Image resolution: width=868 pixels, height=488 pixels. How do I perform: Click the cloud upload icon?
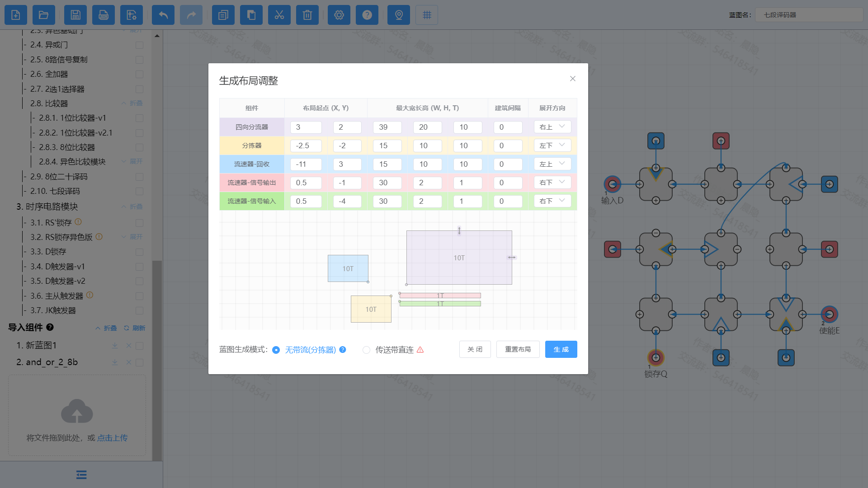(x=77, y=411)
